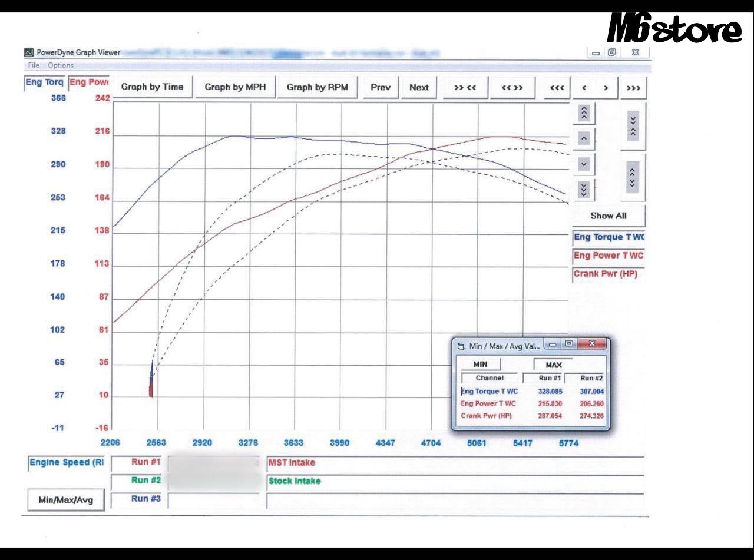Toggle the Eng Torque T WC channel
The width and height of the screenshot is (754, 560).
point(609,237)
